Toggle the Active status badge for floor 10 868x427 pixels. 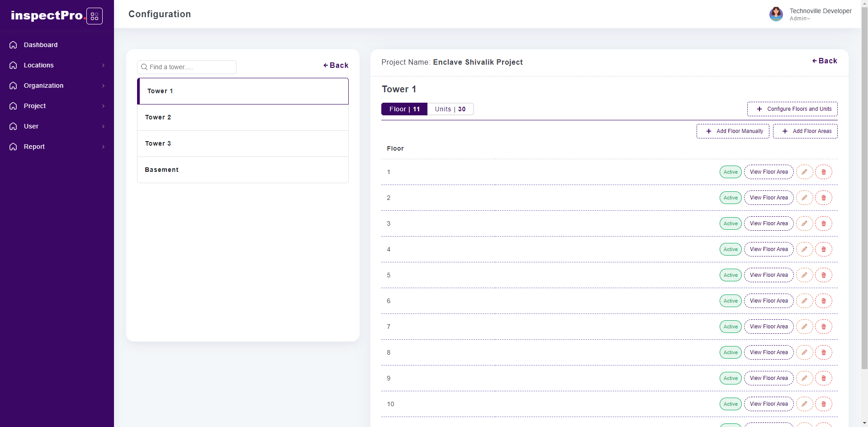(730, 404)
